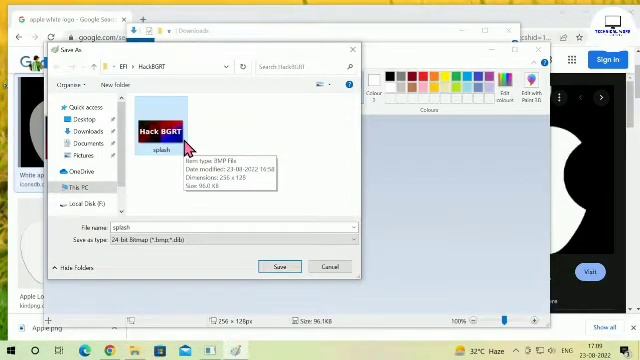Click the blue help icon in Save As dialog
The height and width of the screenshot is (360, 640).
coord(349,84)
